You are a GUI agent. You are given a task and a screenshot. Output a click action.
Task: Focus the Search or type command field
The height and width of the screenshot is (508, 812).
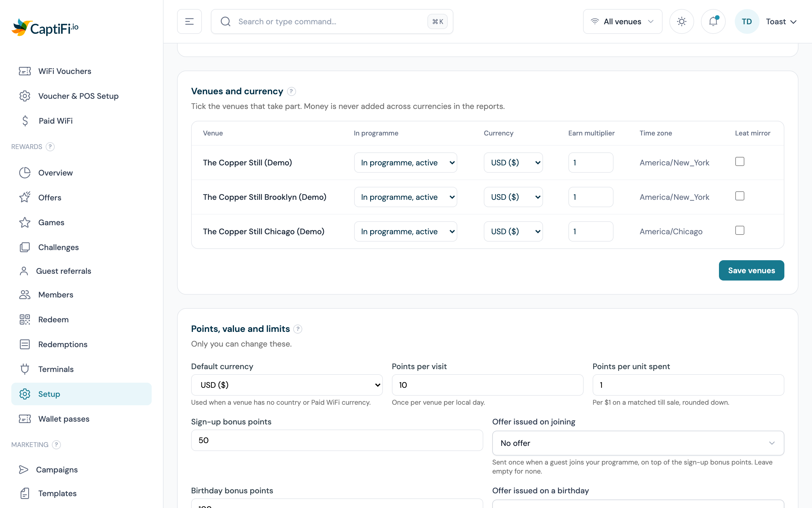[332, 21]
